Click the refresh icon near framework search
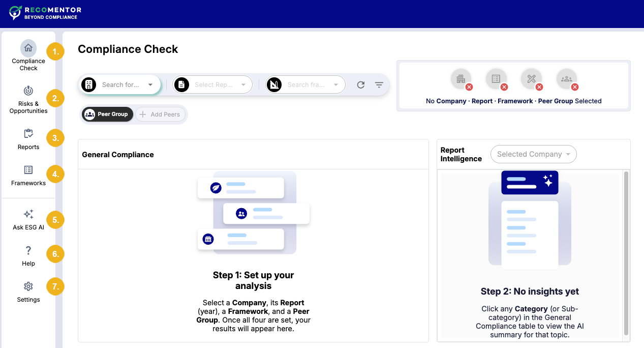644x348 pixels. point(361,84)
